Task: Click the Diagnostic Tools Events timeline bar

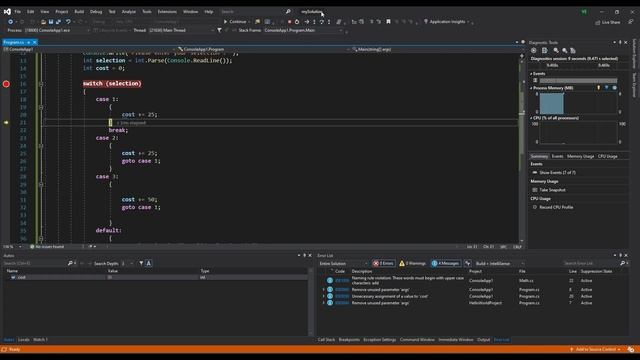Action: pyautogui.click(x=578, y=80)
